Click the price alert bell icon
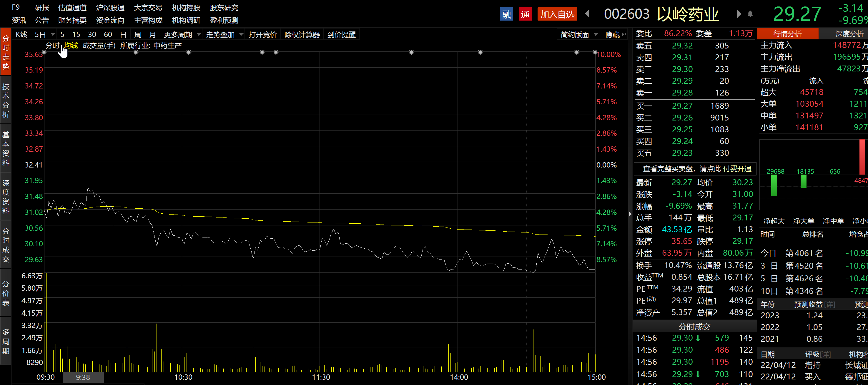 [x=750, y=14]
